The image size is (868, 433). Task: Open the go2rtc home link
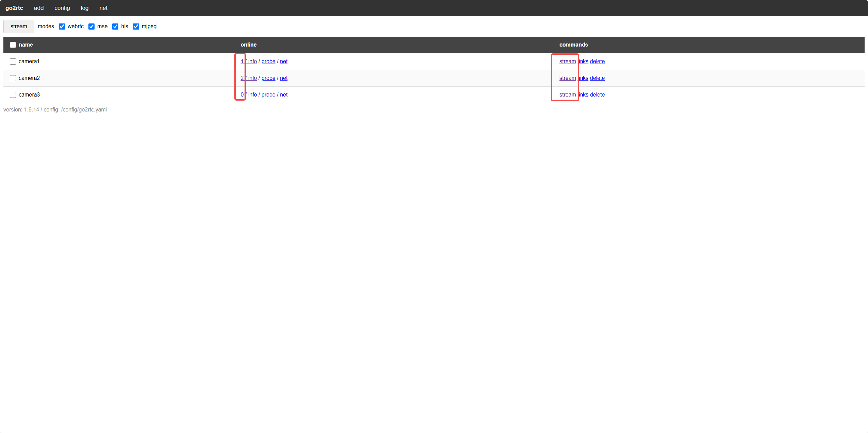(14, 8)
